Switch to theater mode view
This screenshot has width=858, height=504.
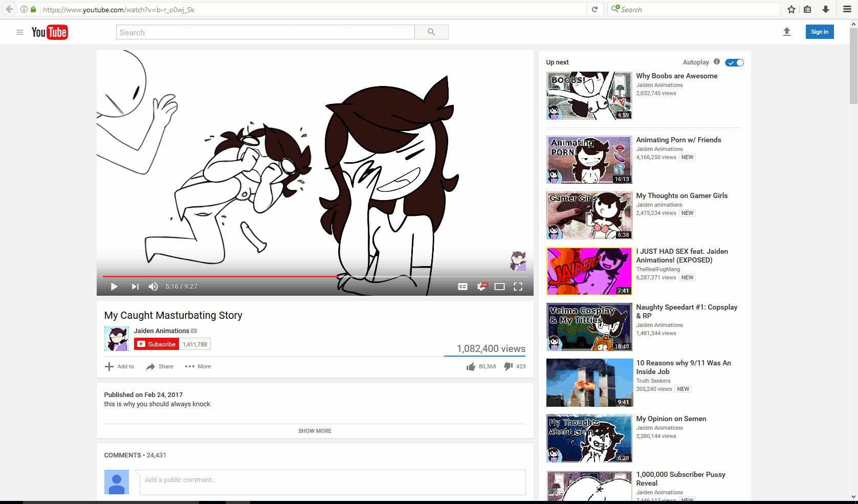click(499, 287)
